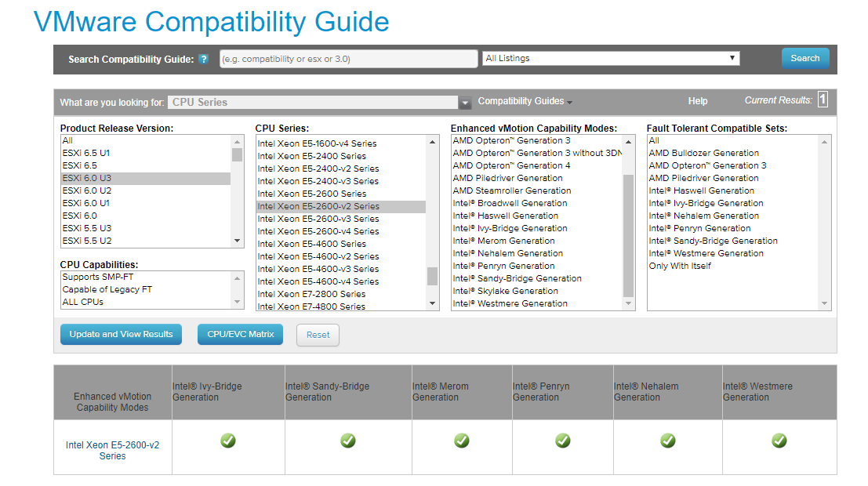Open the Compatibility Guides menu
Viewport: 868px width, 486px height.
coord(525,101)
